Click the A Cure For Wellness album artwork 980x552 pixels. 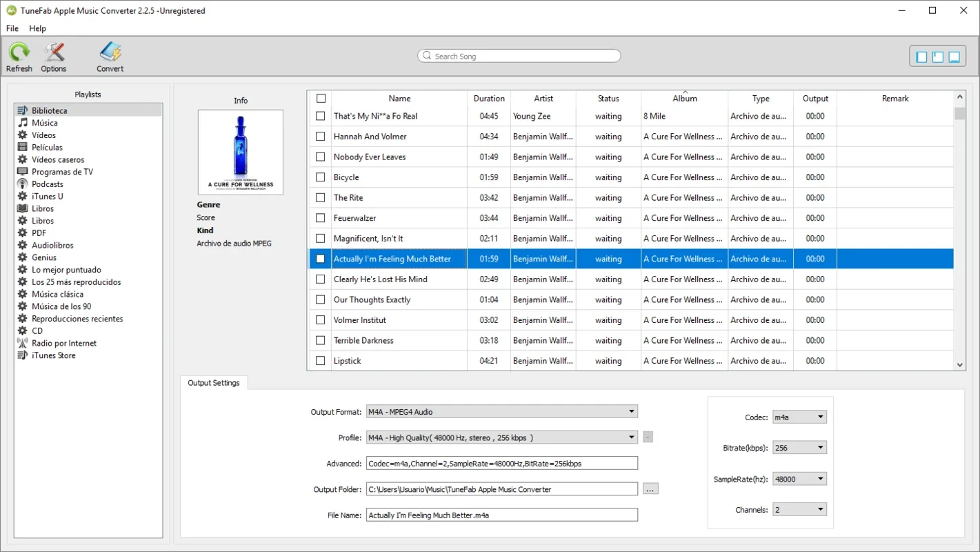(241, 152)
